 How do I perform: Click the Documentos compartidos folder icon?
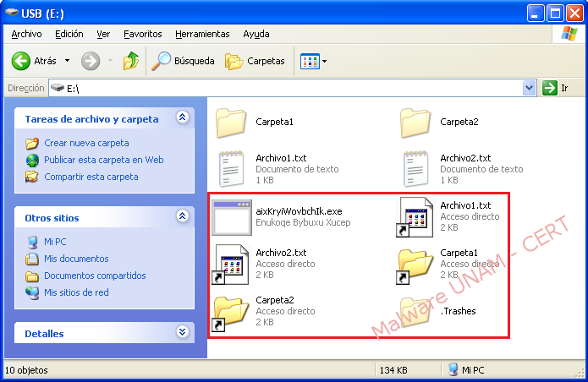[32, 276]
